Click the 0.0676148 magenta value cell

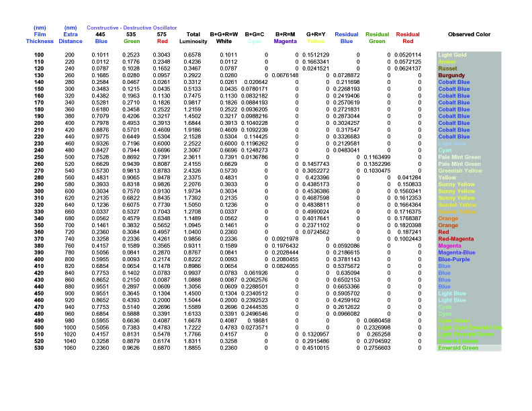[x=286, y=75]
